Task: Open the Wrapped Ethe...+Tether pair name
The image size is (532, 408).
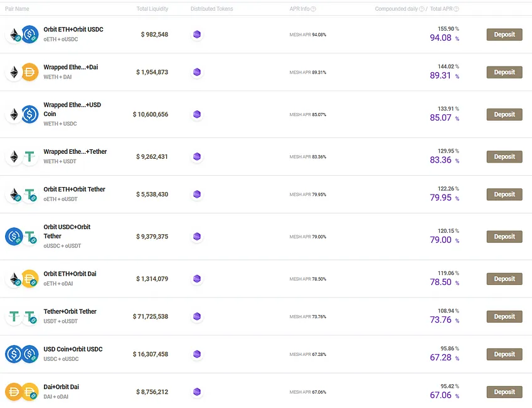Action: 75,152
